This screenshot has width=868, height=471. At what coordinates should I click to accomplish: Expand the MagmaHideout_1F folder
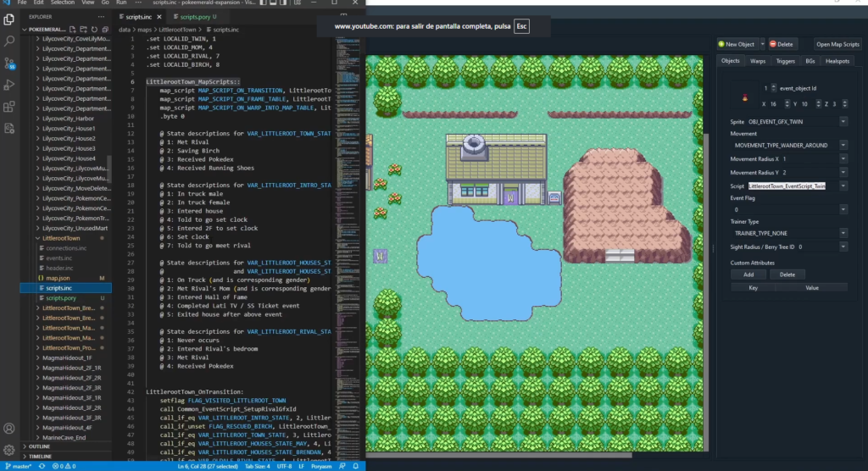tap(67, 357)
